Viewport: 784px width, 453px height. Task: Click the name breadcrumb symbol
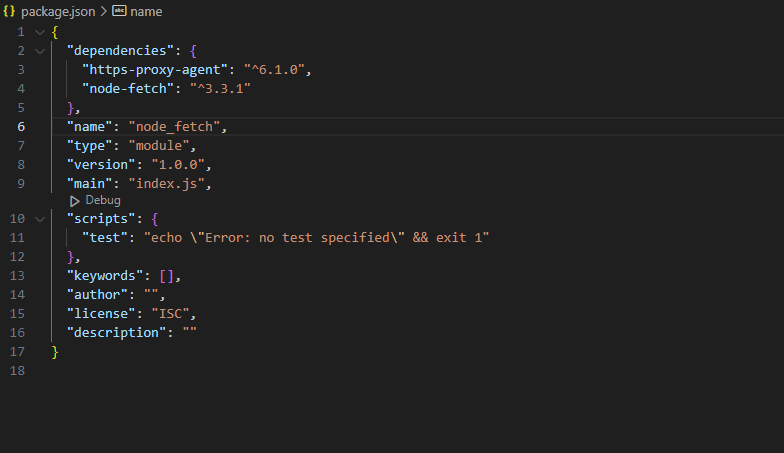146,12
